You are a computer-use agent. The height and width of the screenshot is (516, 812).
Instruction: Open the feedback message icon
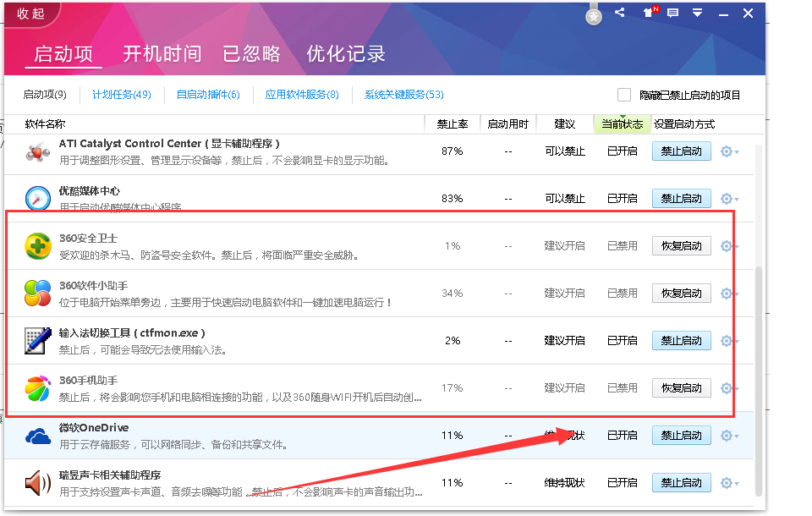pyautogui.click(x=672, y=13)
